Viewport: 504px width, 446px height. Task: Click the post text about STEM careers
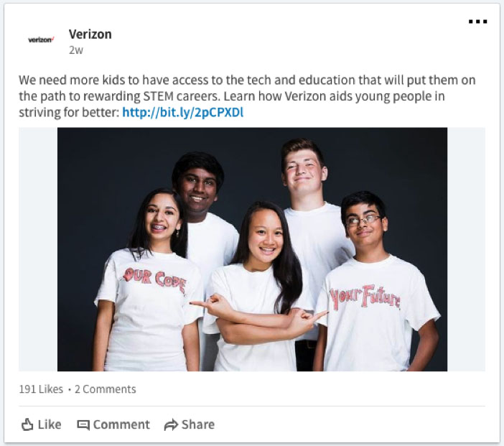247,96
